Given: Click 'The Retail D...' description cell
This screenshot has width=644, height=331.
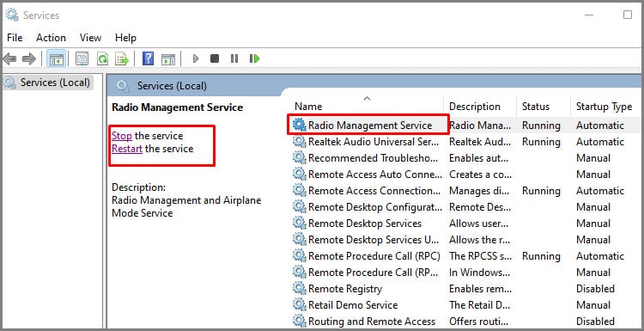Looking at the screenshot, I should pyautogui.click(x=480, y=304).
